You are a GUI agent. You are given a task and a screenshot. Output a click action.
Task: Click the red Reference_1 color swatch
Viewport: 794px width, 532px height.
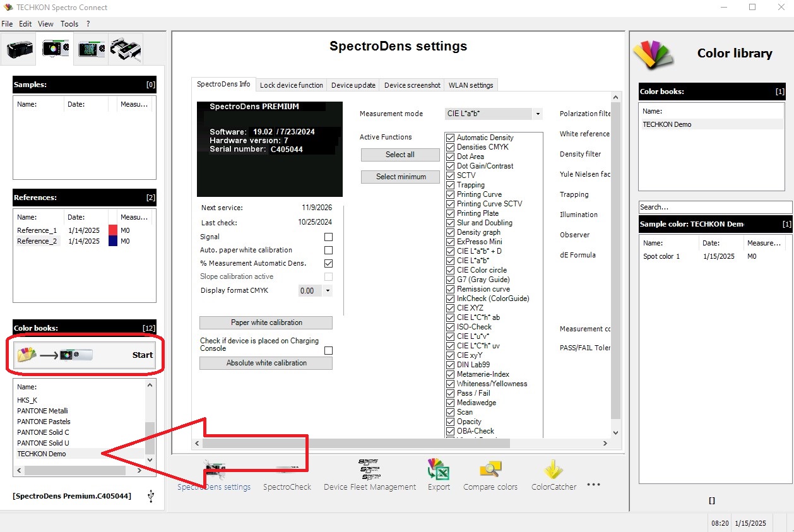click(x=113, y=230)
